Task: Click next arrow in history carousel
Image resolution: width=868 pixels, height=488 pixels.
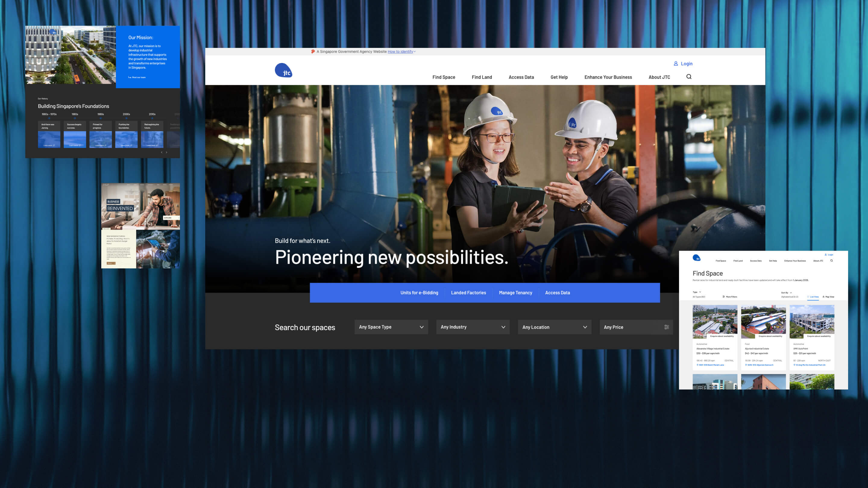Action: (x=166, y=152)
